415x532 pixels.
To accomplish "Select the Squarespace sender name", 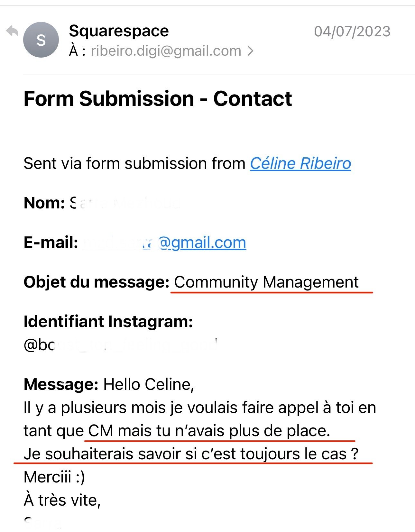I will pyautogui.click(x=119, y=31).
